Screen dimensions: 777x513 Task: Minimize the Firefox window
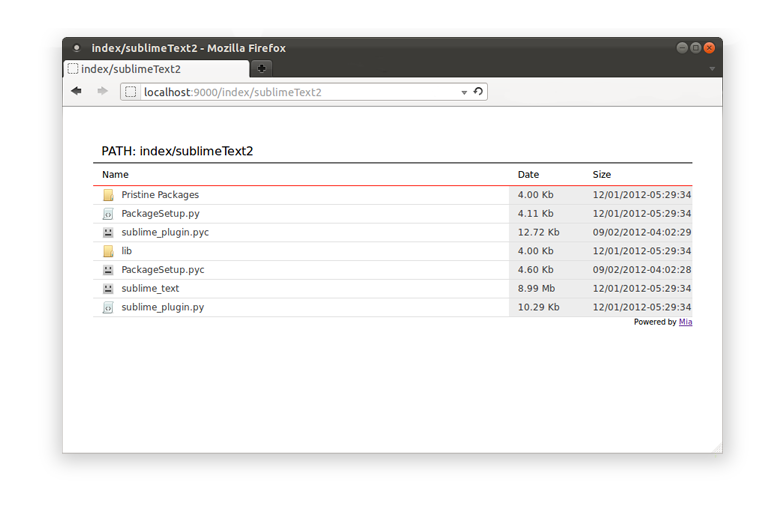tap(682, 48)
